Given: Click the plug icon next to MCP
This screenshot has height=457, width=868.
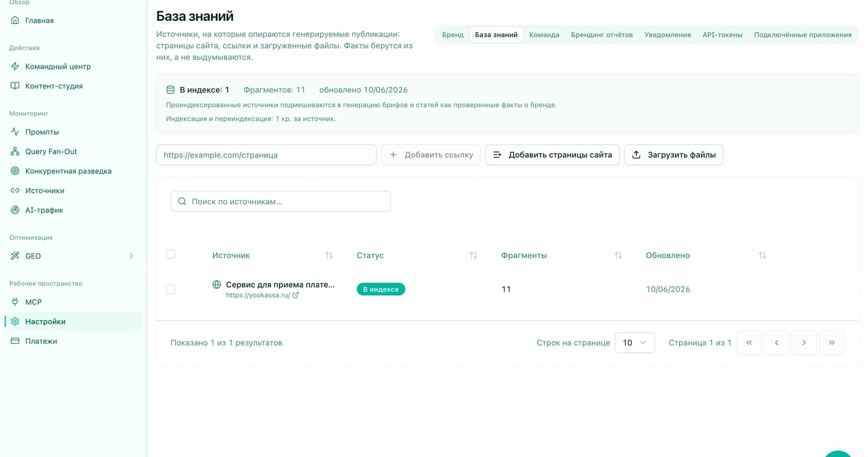Looking at the screenshot, I should [x=15, y=301].
